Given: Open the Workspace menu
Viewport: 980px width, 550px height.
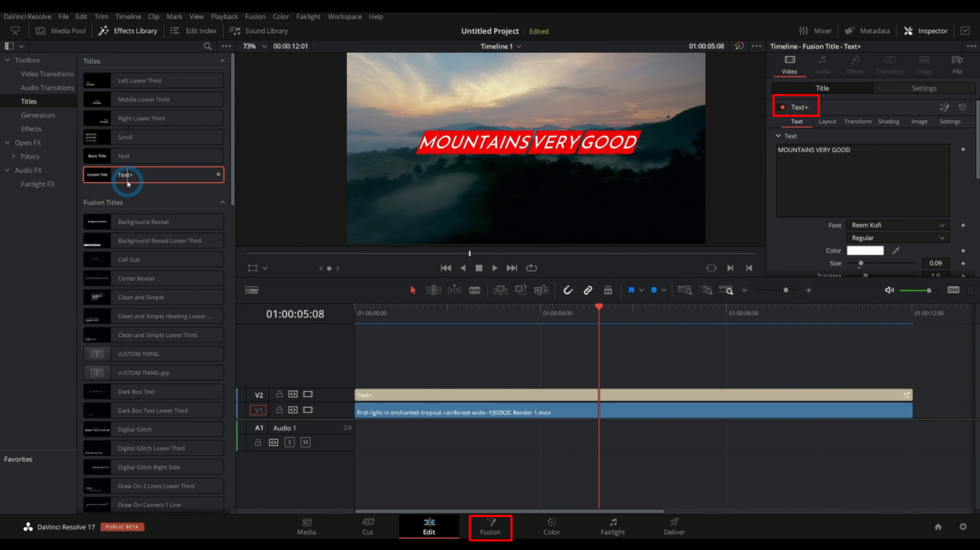Looking at the screenshot, I should [x=345, y=16].
